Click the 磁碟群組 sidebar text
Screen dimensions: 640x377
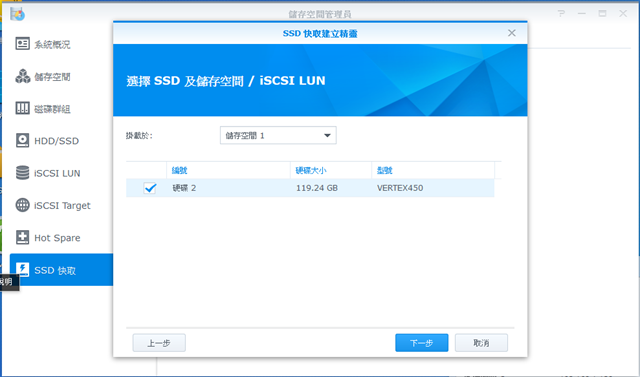[x=52, y=109]
